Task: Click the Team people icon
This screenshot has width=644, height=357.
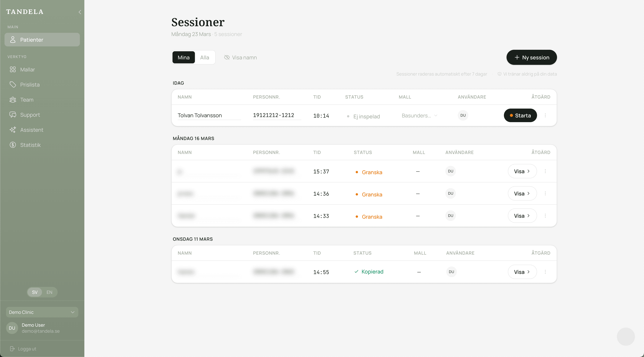Action: tap(13, 100)
